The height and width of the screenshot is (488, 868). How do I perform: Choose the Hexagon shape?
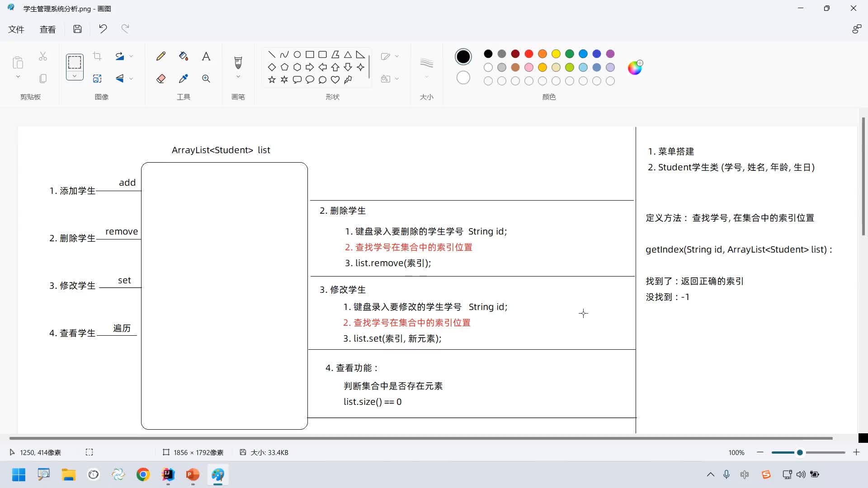coord(297,67)
